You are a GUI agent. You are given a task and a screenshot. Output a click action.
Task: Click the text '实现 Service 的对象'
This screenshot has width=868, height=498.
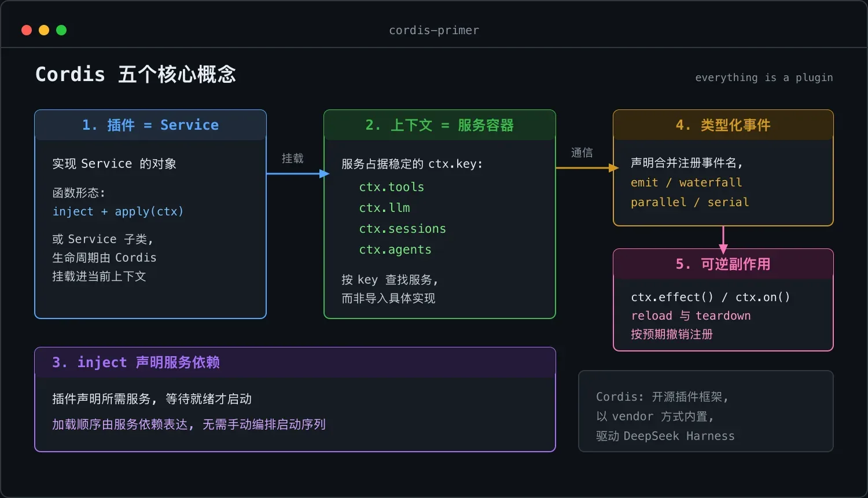click(x=115, y=164)
